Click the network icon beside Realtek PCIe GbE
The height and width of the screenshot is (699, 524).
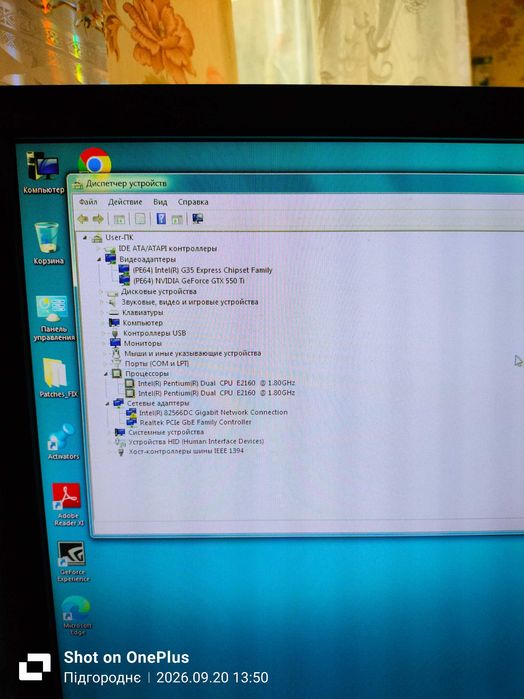[x=132, y=422]
